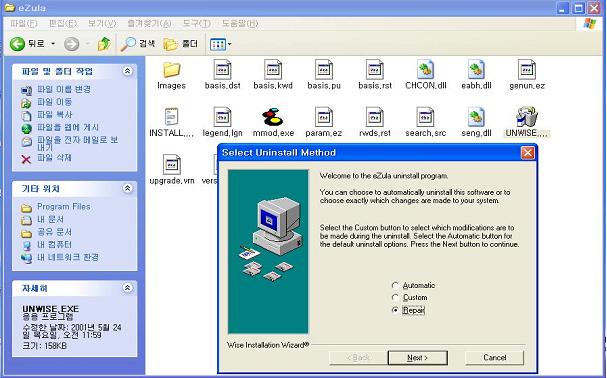The height and width of the screenshot is (378, 607).
Task: Click the 파일을 전자 메일로 보내기 link
Action: [77, 143]
